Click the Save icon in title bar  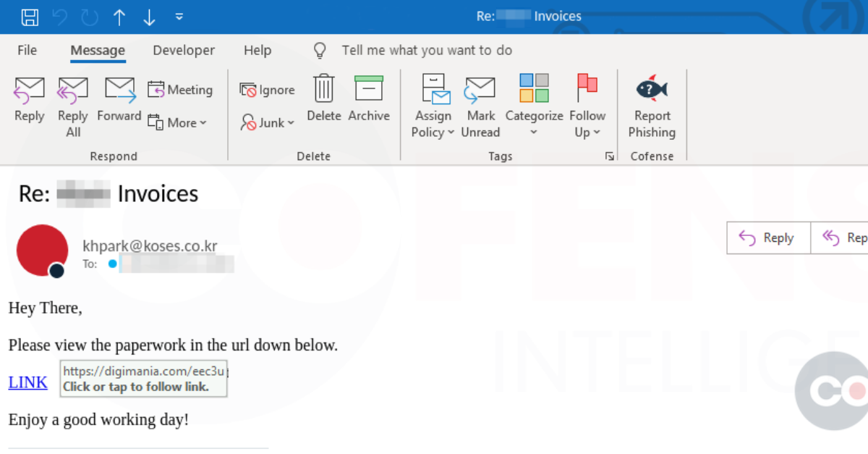tap(30, 17)
